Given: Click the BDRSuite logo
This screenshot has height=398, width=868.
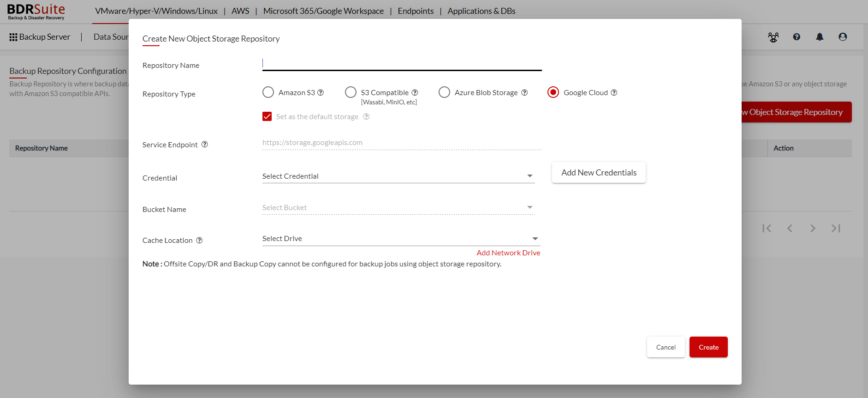Looking at the screenshot, I should point(36,12).
